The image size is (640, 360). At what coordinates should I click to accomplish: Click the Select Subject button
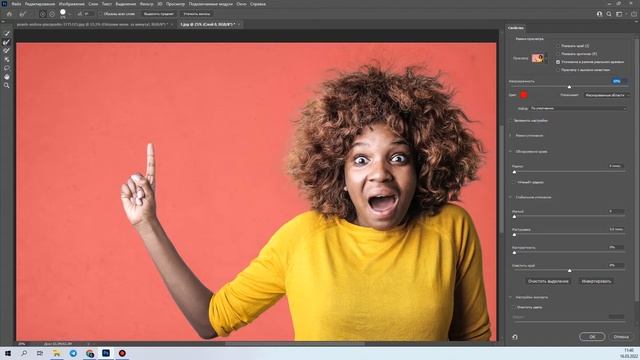pyautogui.click(x=159, y=14)
